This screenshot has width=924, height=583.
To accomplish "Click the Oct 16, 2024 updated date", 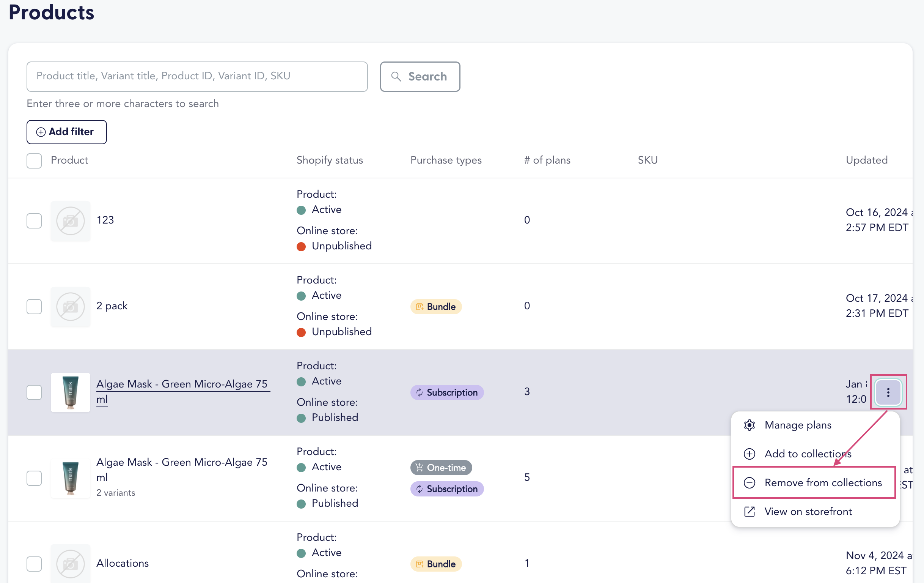I will tap(878, 220).
